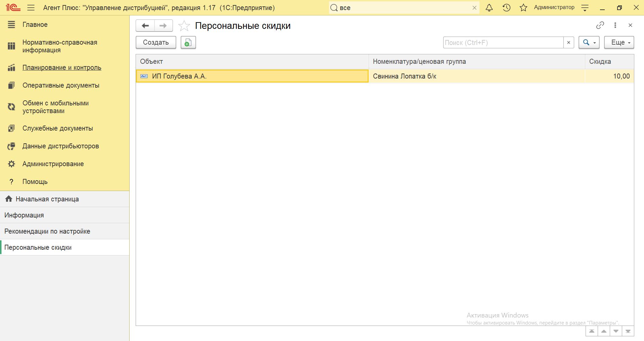Open Планирование и контроль section

(62, 67)
